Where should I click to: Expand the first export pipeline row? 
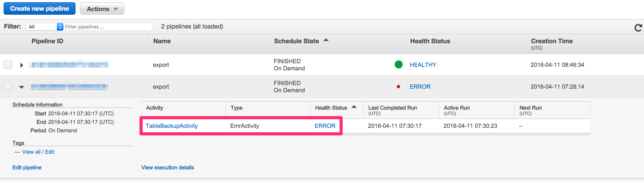pyautogui.click(x=22, y=65)
